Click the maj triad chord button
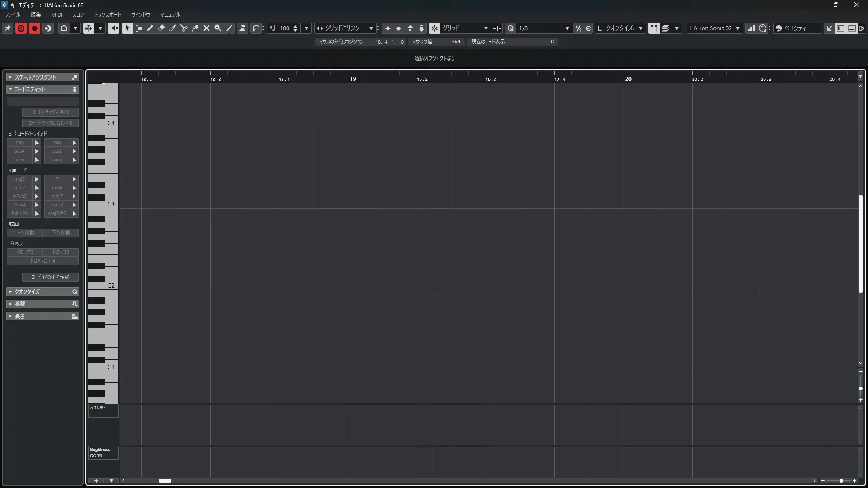 tap(19, 142)
